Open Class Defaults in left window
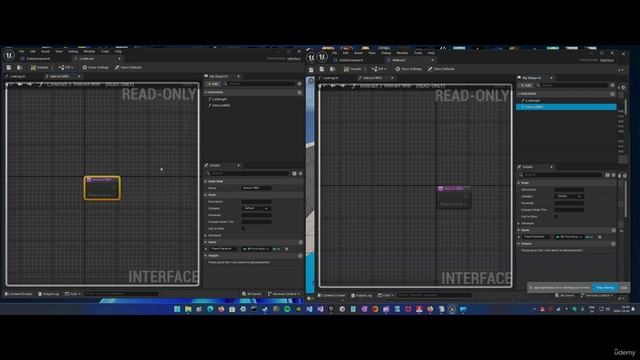This screenshot has width=640, height=360. pyautogui.click(x=128, y=67)
